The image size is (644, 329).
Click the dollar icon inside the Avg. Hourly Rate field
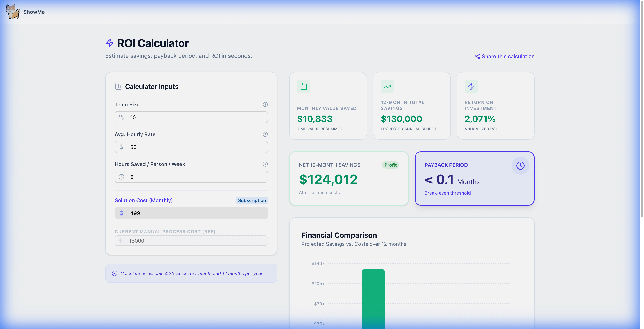point(121,147)
